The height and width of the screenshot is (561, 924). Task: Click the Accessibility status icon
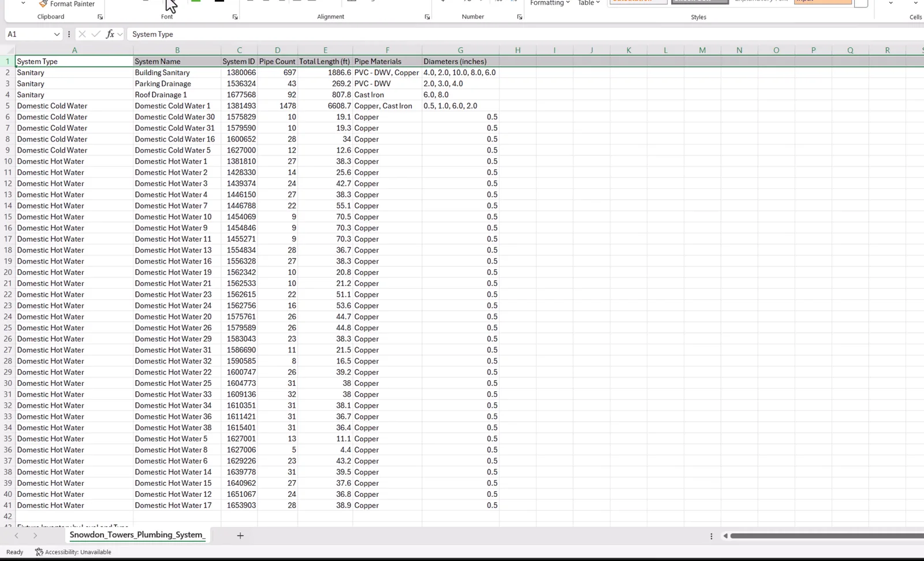click(39, 552)
